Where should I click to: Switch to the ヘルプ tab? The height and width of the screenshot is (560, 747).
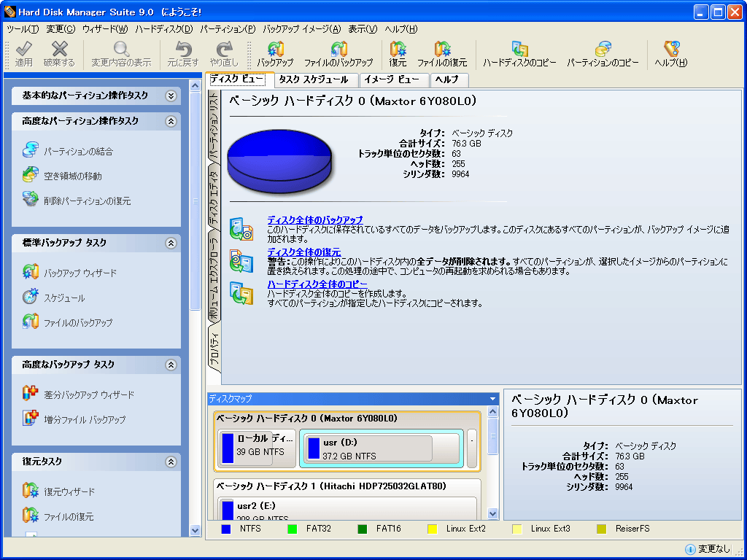coord(449,80)
